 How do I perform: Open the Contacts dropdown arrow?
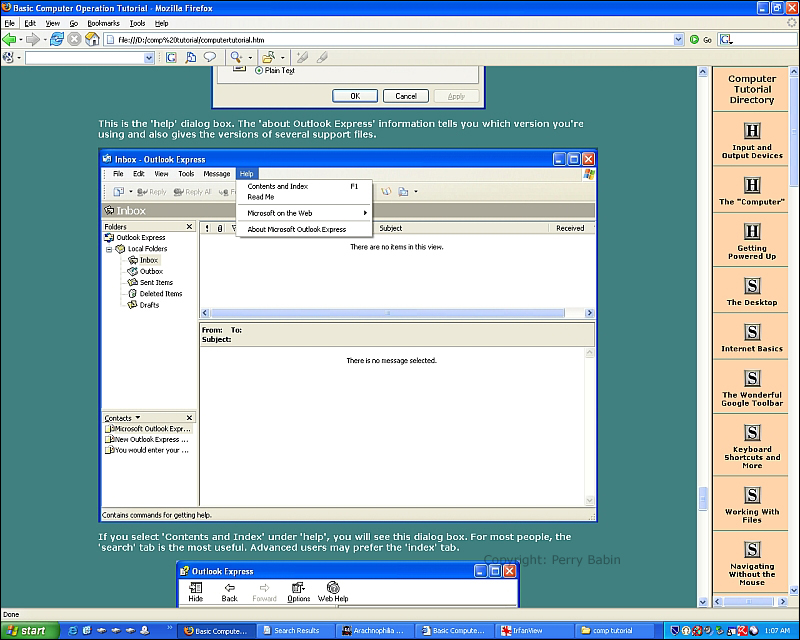138,417
